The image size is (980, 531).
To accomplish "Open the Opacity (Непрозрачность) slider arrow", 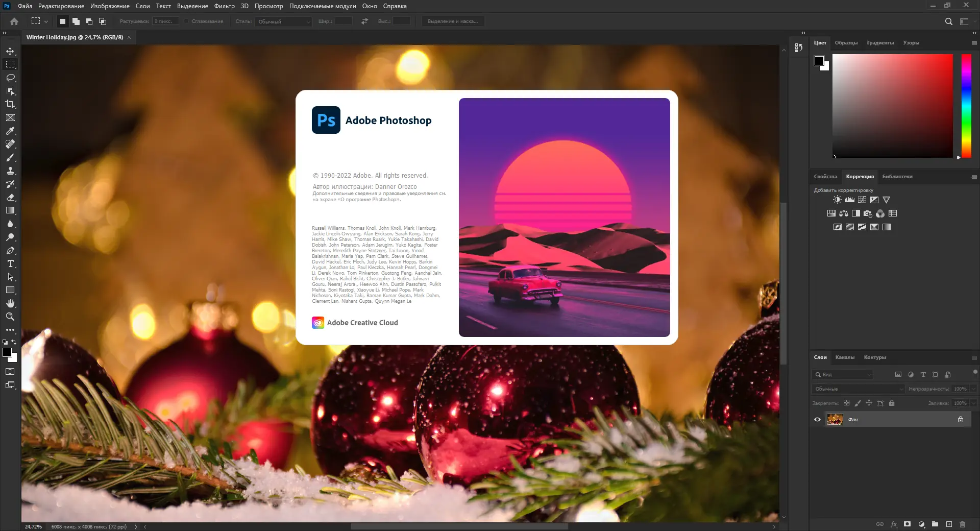I will [x=974, y=389].
